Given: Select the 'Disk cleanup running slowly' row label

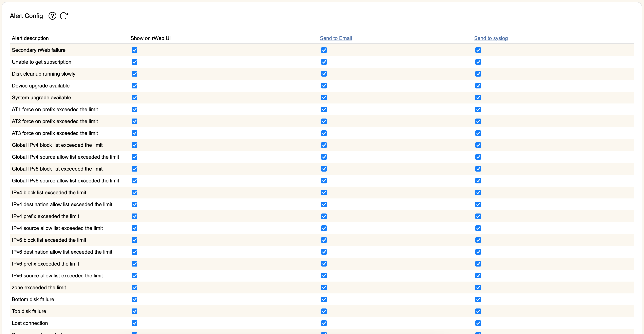Looking at the screenshot, I should tap(44, 74).
